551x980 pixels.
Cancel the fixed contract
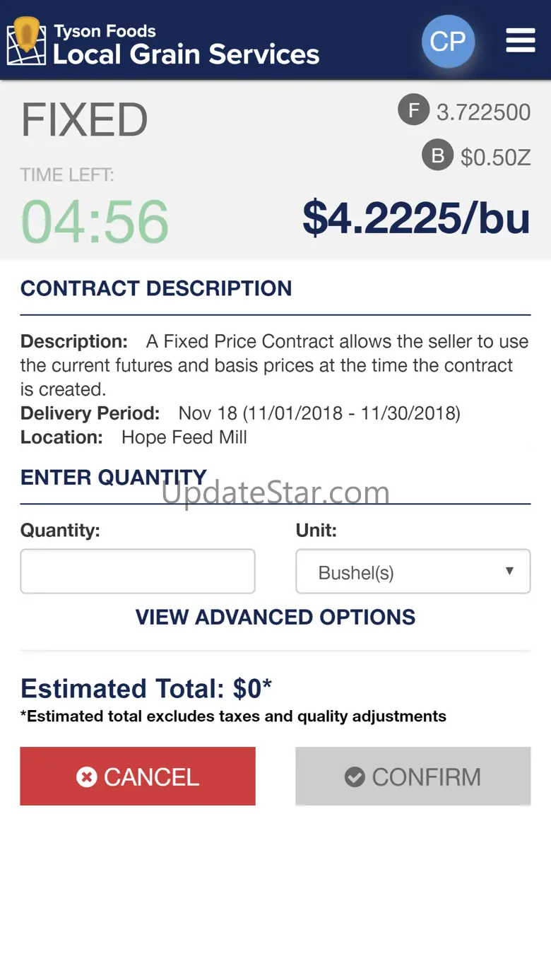(138, 777)
